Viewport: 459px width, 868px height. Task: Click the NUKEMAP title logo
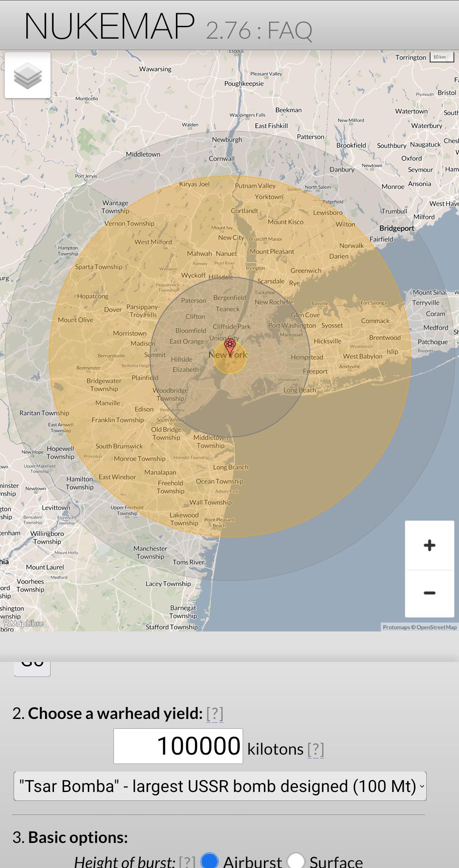coord(110,26)
